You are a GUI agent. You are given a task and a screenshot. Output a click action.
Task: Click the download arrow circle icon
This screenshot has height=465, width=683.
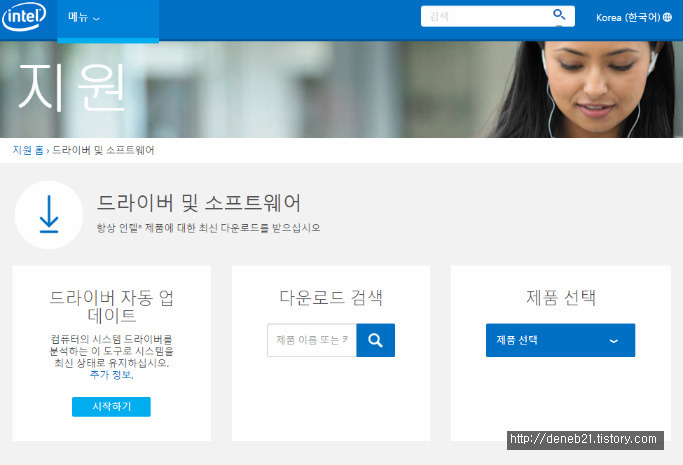pos(49,215)
